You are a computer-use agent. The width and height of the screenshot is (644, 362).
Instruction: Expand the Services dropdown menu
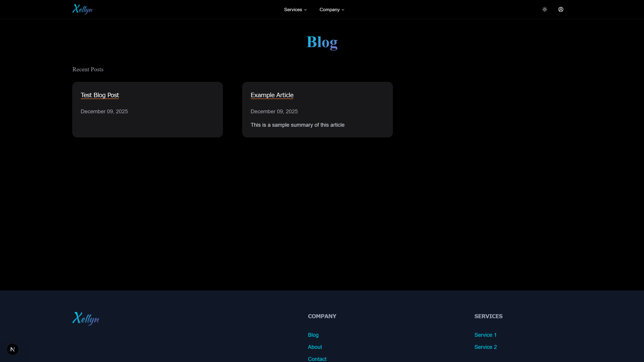point(295,9)
